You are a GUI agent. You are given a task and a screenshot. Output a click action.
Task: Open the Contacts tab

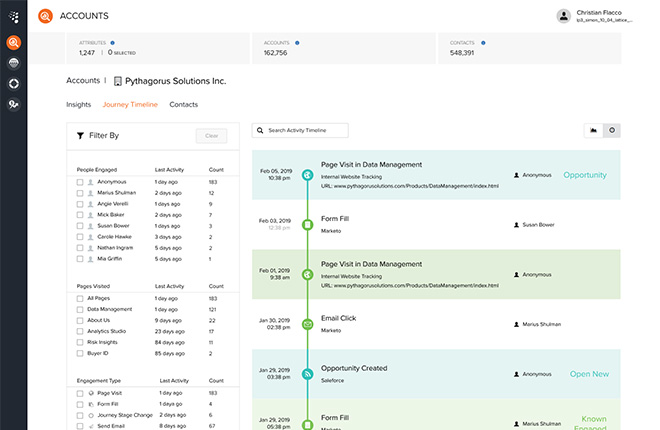coord(184,104)
